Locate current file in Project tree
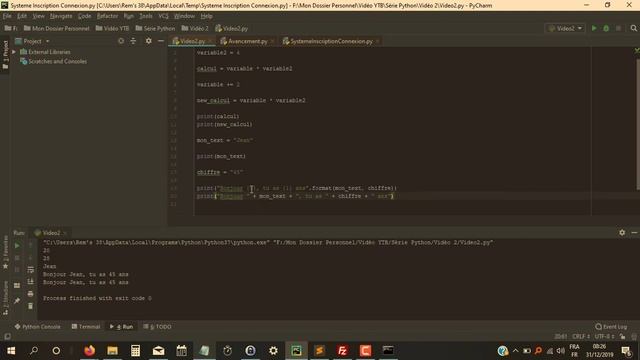This screenshot has width=640, height=360. (x=121, y=41)
